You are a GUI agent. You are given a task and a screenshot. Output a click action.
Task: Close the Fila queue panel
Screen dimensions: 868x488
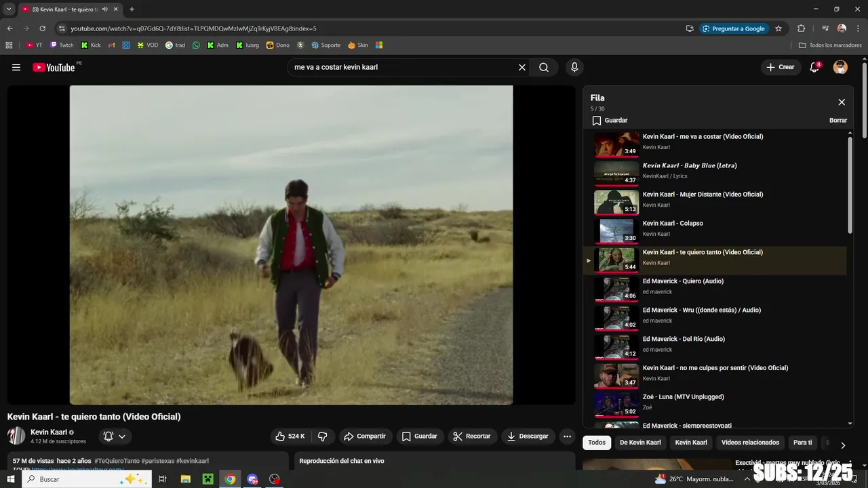[842, 102]
